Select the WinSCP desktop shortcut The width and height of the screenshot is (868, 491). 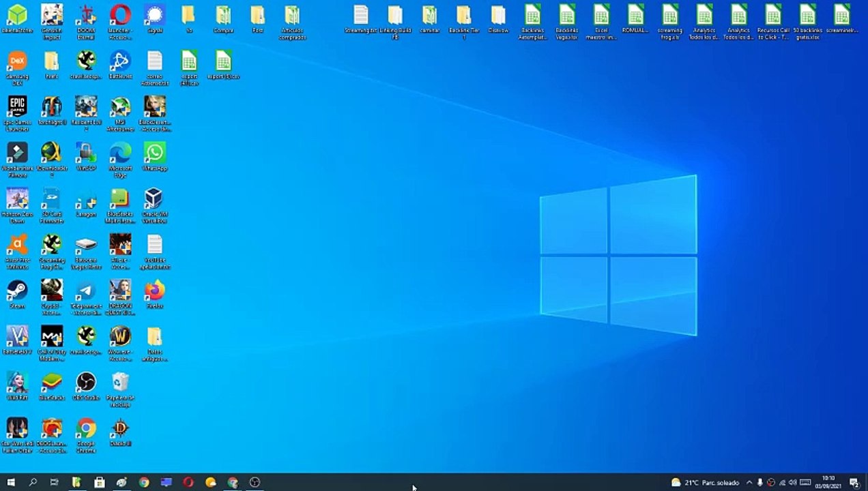pyautogui.click(x=86, y=157)
